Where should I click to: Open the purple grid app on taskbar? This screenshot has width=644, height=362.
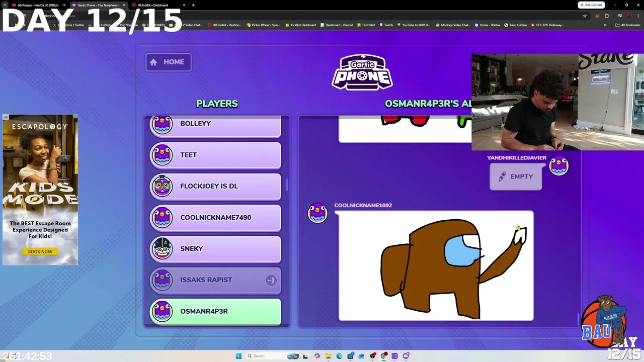(395, 356)
